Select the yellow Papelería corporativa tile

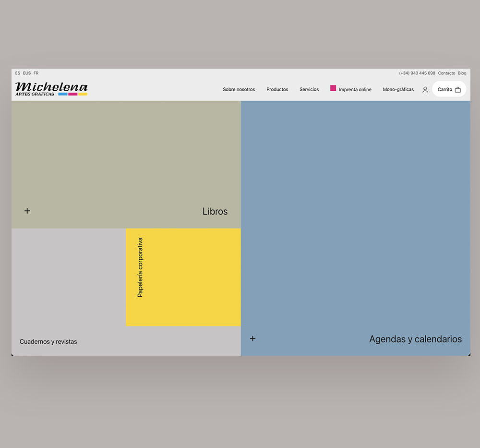[183, 277]
